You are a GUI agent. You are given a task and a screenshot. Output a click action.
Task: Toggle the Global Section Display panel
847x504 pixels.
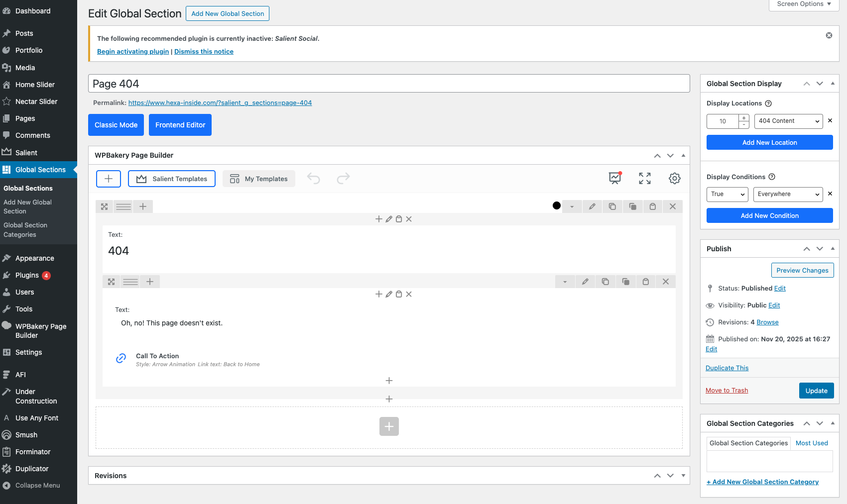pos(833,84)
